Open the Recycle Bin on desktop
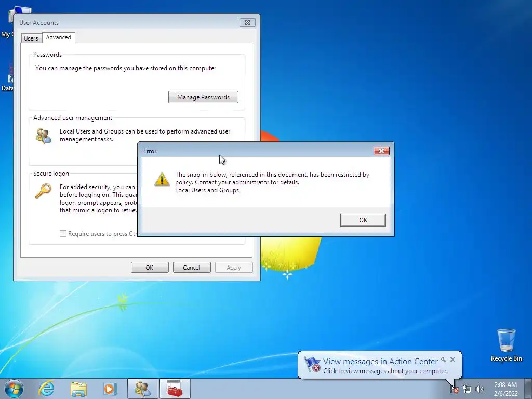This screenshot has height=399, width=532. pos(506,345)
